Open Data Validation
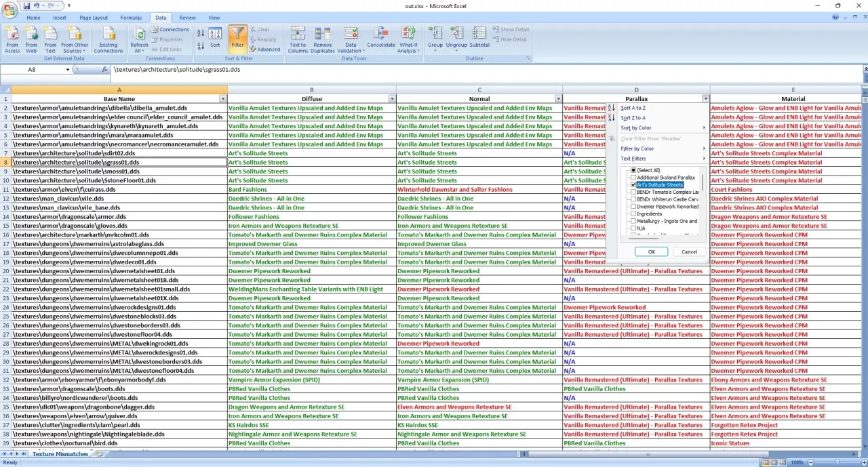The height and width of the screenshot is (467, 868). 350,40
